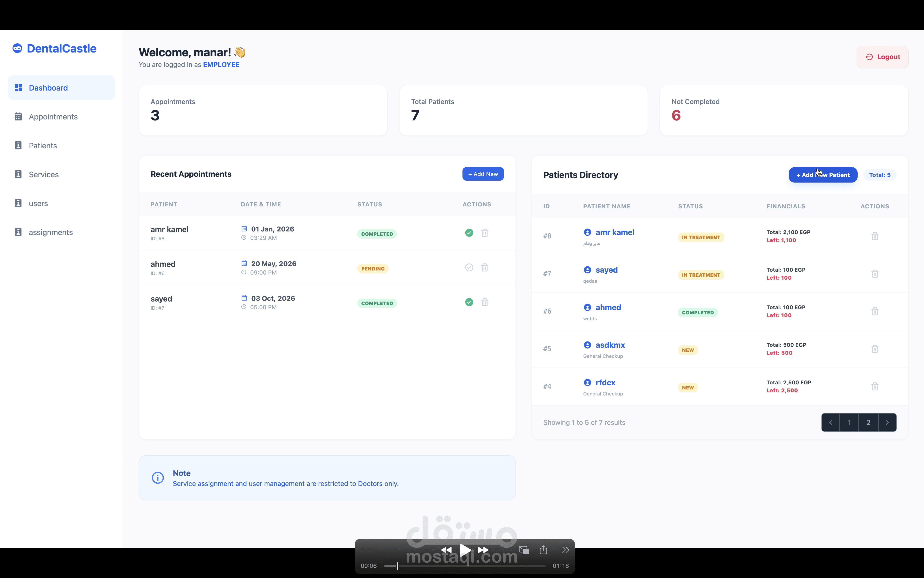Click Left: 1,100 for amr kamel
Screen dimensions: 924x578
tap(781, 240)
